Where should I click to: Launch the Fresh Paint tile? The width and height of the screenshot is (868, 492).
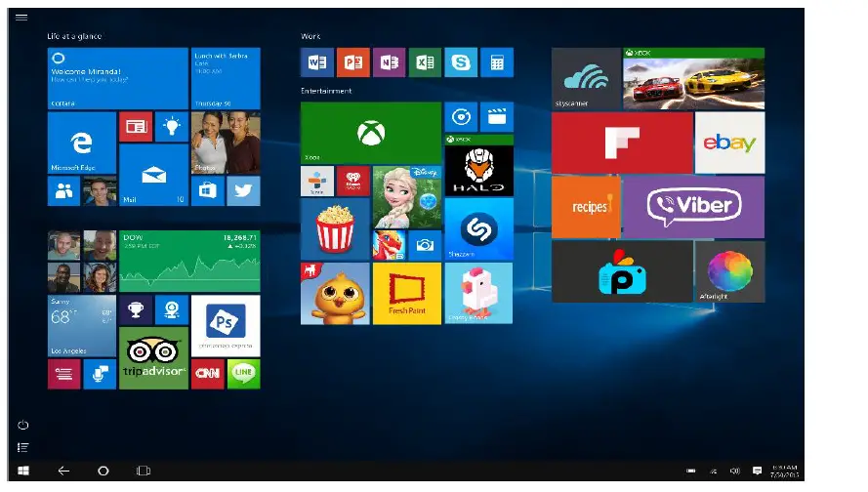tap(407, 293)
